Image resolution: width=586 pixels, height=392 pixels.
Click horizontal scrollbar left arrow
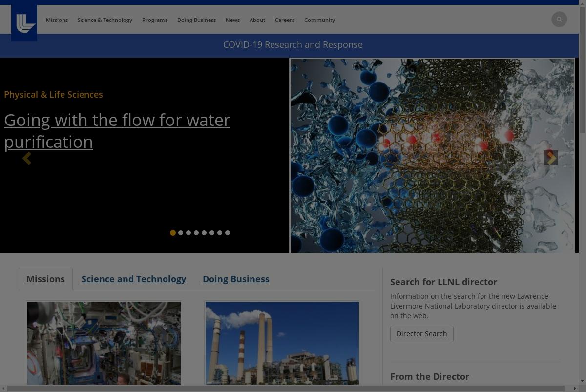point(3,389)
